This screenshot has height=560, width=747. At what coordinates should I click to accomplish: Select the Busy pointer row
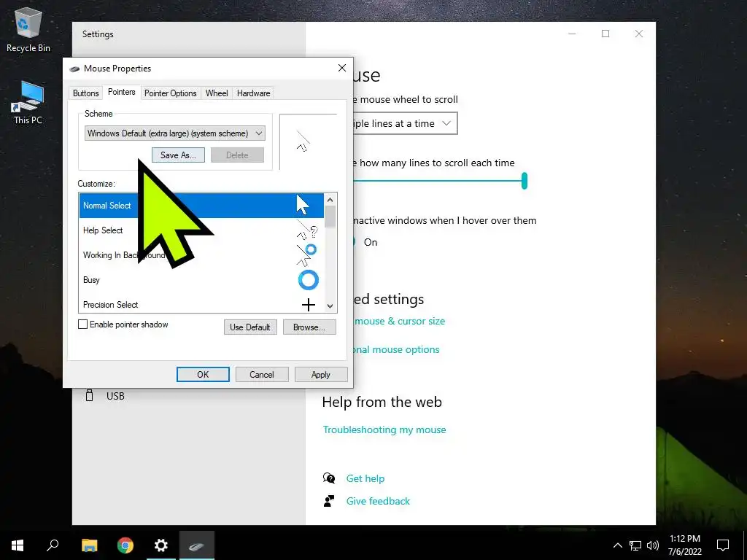click(201, 280)
